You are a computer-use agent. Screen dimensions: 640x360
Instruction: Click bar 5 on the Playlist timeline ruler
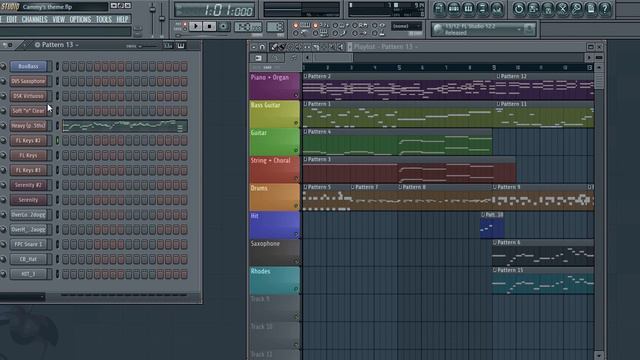pyautogui.click(x=399, y=67)
